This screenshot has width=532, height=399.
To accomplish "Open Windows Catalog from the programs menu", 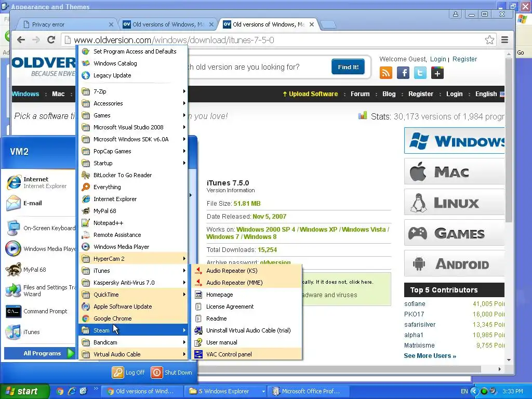I will (x=133, y=63).
